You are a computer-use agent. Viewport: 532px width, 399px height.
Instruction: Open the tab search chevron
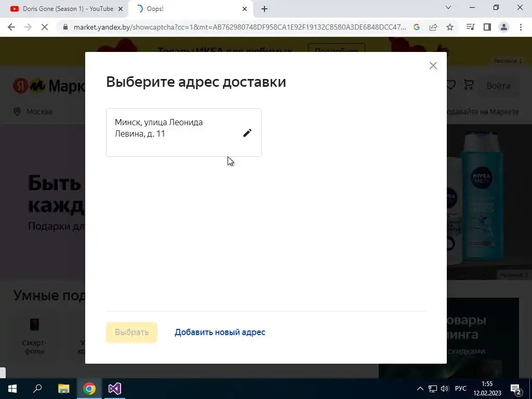pos(448,7)
